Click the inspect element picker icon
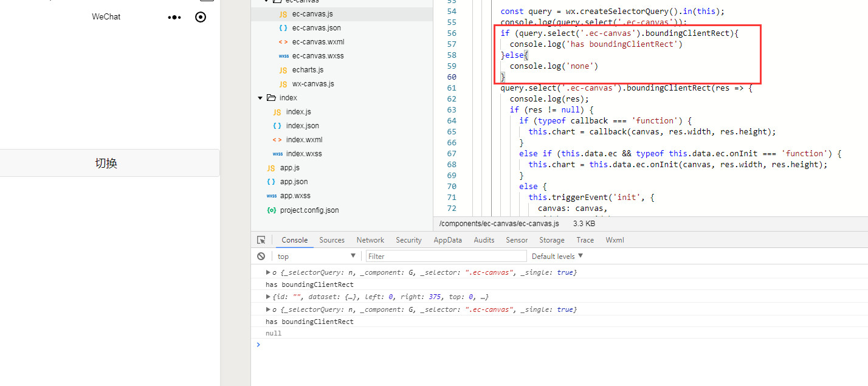 (261, 240)
